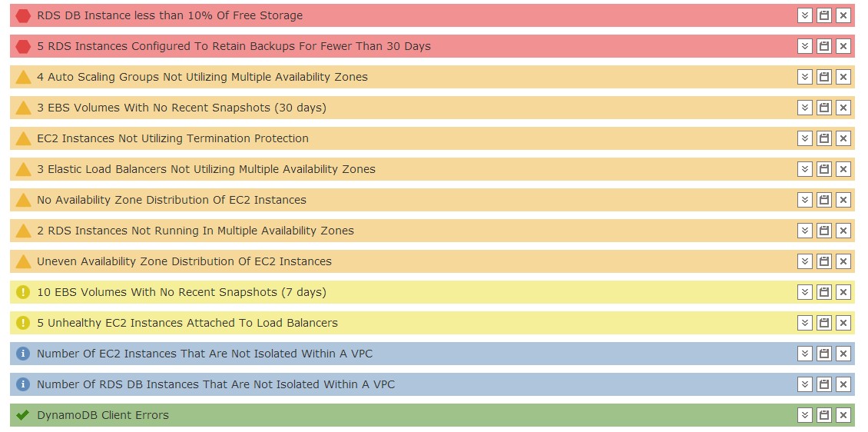Expand EBS Volumes No Recent Snapshots (30 days)
Image resolution: width=868 pixels, height=432 pixels.
[x=804, y=108]
